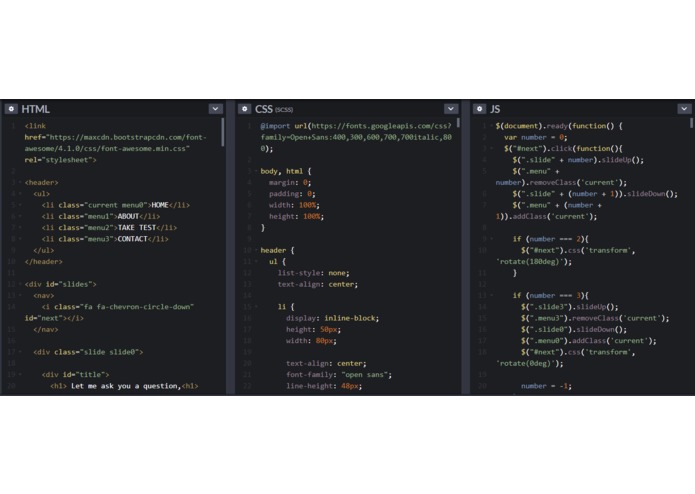Click 'font-family: "open sans";' in CSS
The width and height of the screenshot is (695, 494).
(339, 374)
